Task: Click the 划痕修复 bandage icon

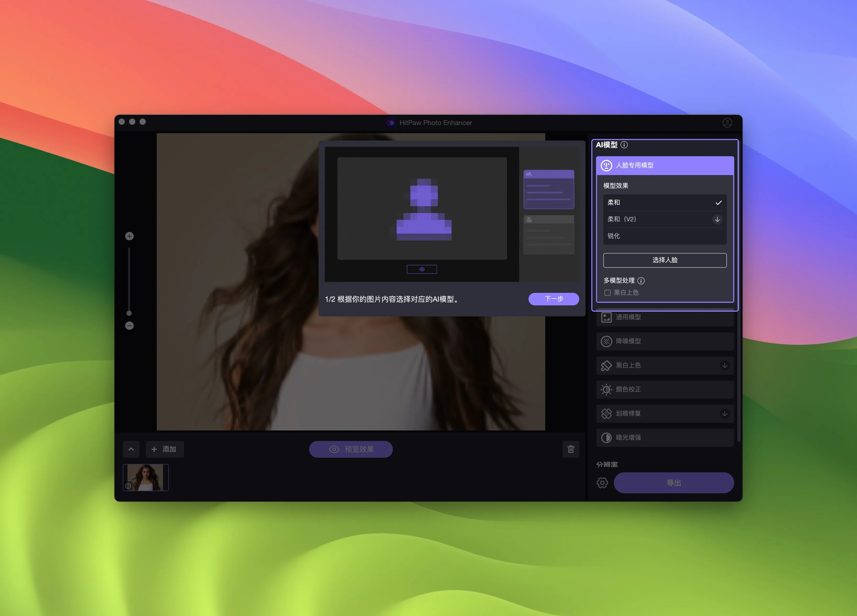Action: tap(606, 413)
